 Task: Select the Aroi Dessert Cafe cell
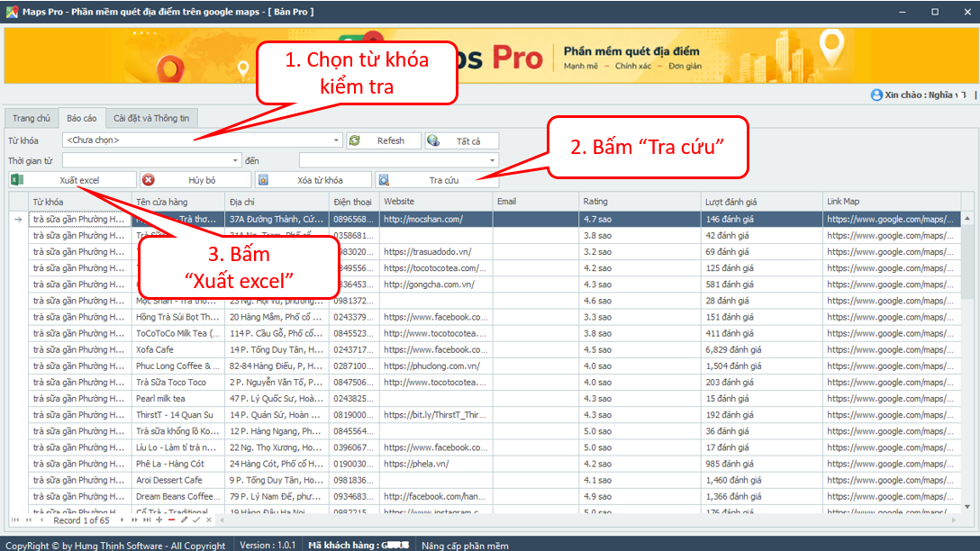(178, 480)
